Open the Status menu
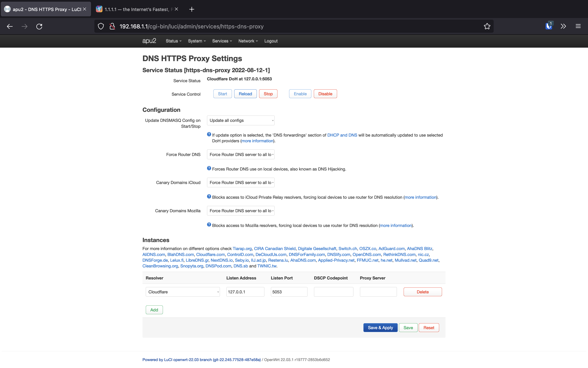This screenshot has width=588, height=368. 174,41
